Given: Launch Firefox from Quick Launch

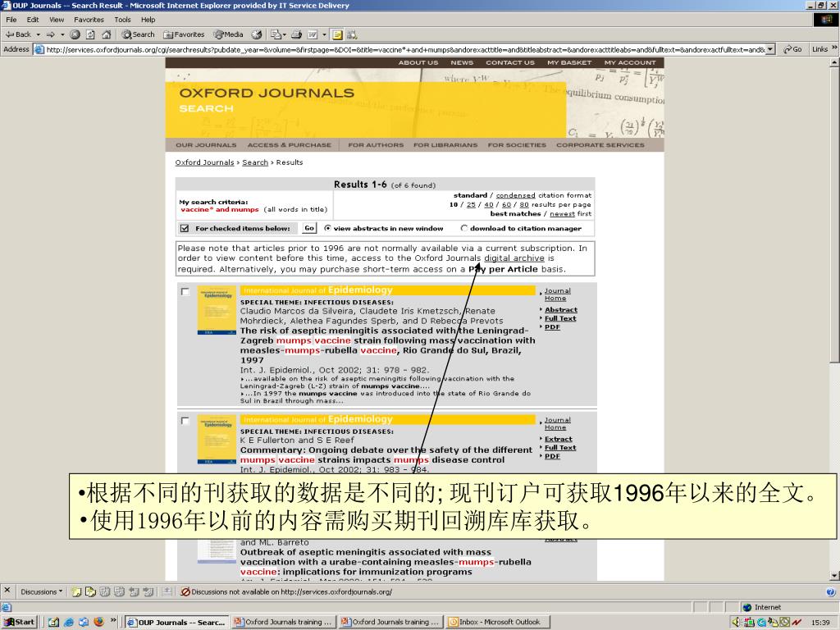Looking at the screenshot, I should click(x=98, y=622).
